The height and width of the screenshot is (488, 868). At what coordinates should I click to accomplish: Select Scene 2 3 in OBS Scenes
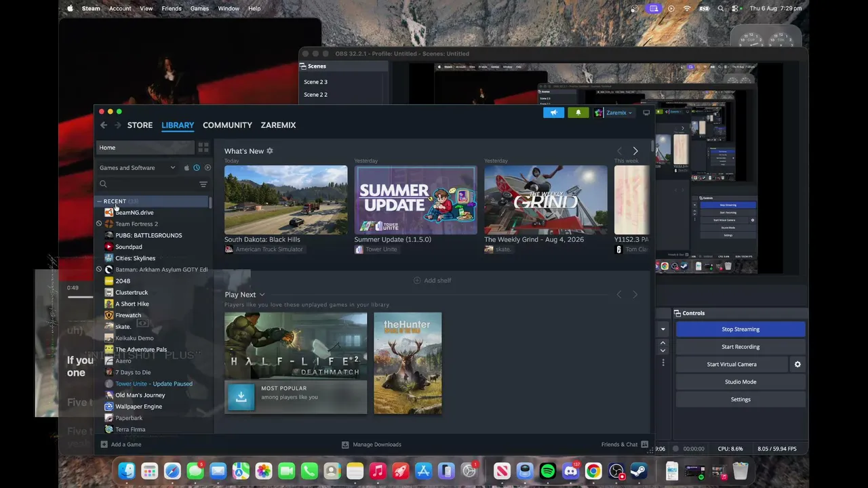[x=315, y=82]
